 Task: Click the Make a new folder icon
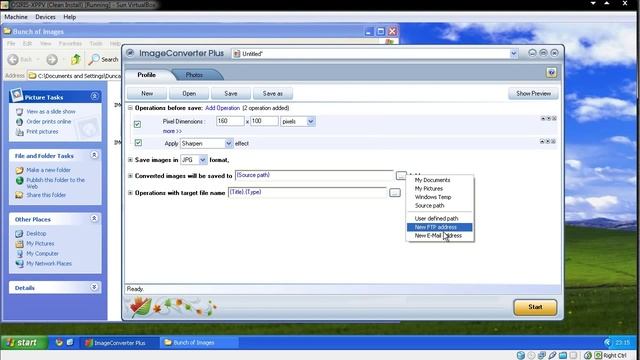(x=19, y=170)
